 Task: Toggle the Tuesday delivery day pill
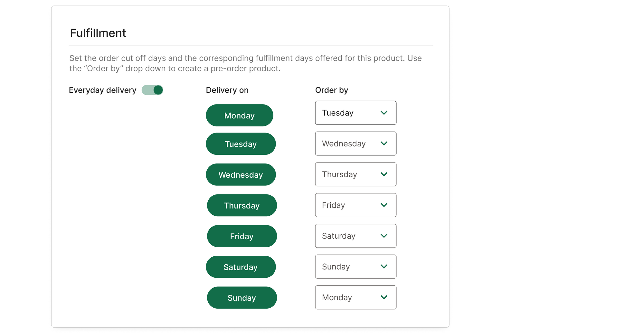pos(241,144)
